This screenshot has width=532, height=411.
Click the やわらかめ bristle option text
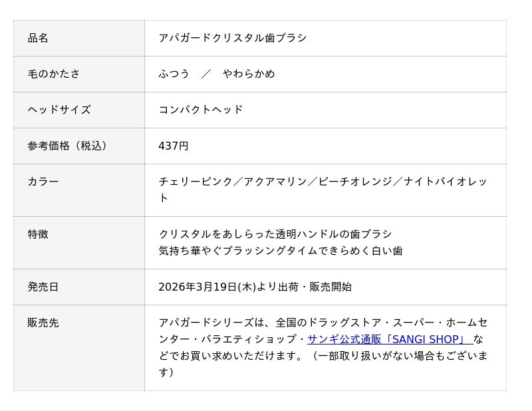click(248, 74)
